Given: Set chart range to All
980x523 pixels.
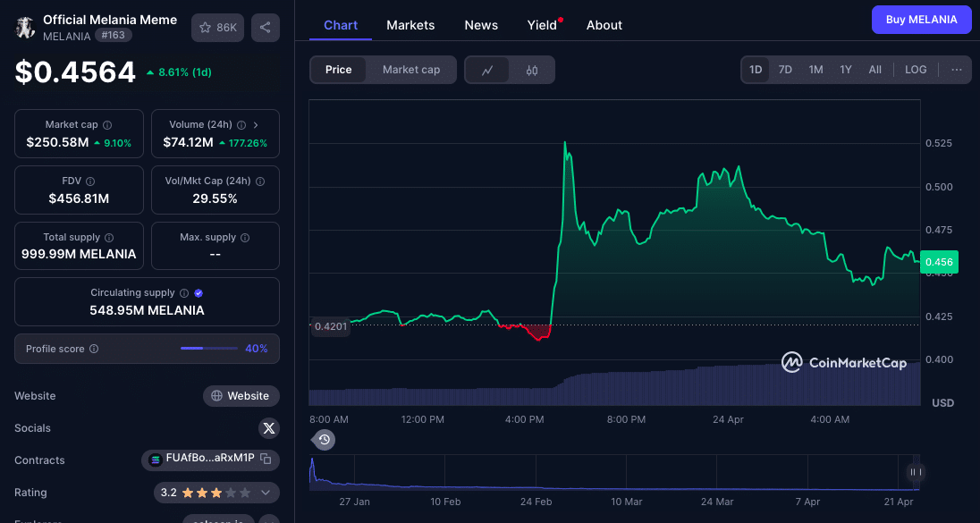Looking at the screenshot, I should coord(875,70).
